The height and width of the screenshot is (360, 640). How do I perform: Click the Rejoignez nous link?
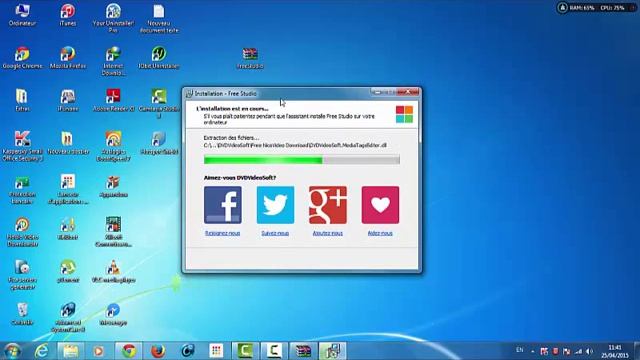pyautogui.click(x=222, y=233)
